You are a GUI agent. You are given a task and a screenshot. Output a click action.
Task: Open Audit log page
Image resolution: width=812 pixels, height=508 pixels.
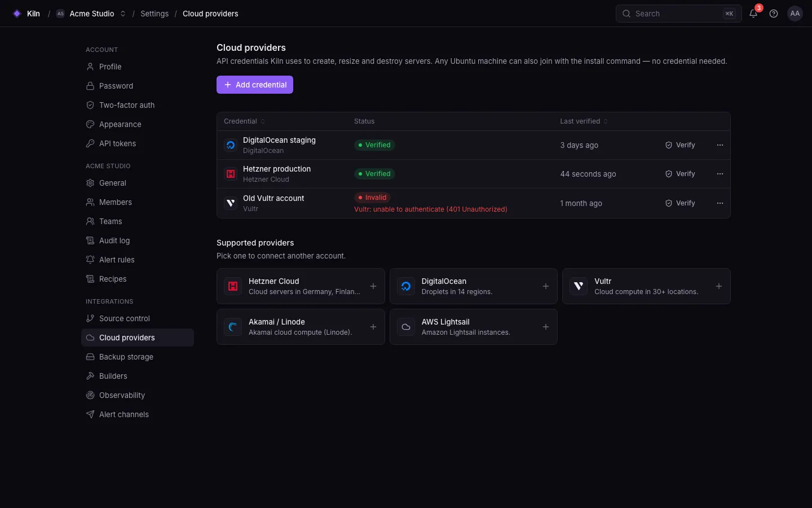(138, 240)
